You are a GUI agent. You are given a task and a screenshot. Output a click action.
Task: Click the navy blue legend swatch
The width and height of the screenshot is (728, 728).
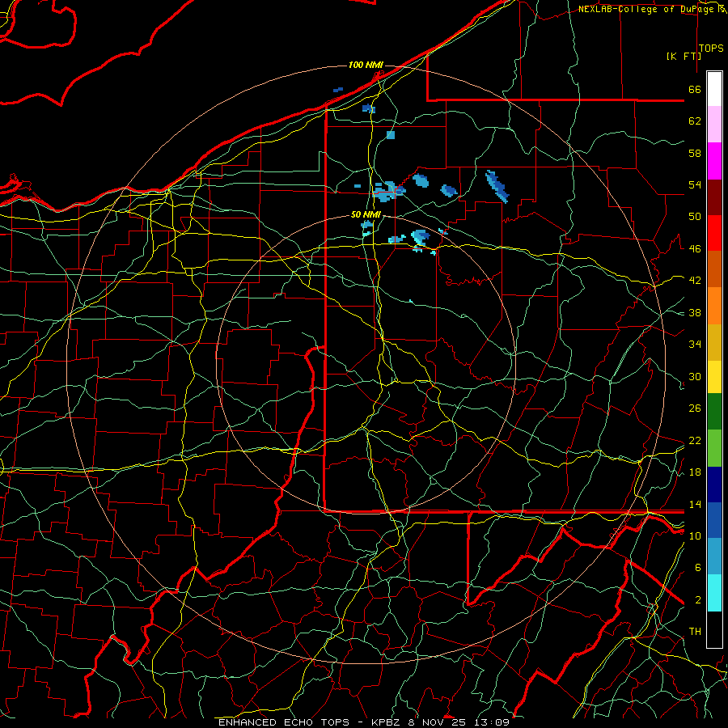click(714, 485)
